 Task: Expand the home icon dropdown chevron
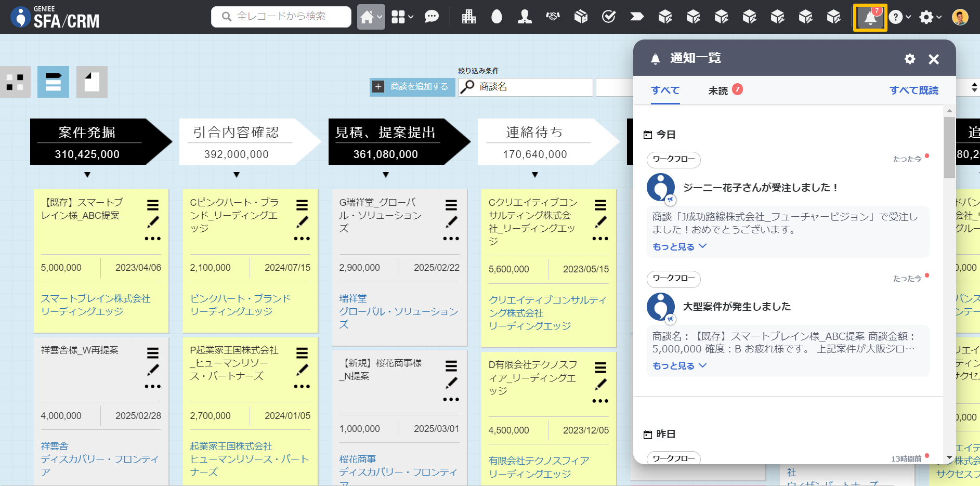click(x=380, y=17)
